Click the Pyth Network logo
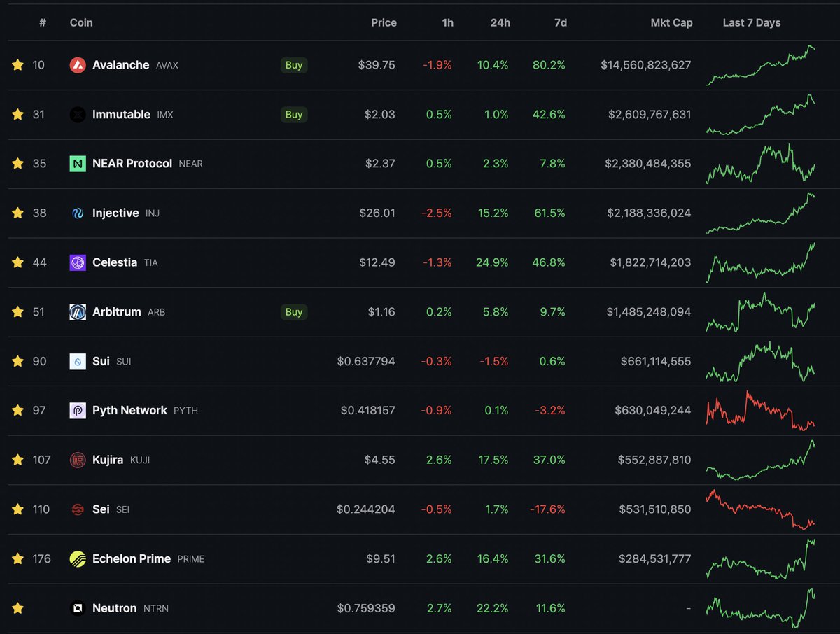Screen dimensions: 840x634 coord(76,411)
